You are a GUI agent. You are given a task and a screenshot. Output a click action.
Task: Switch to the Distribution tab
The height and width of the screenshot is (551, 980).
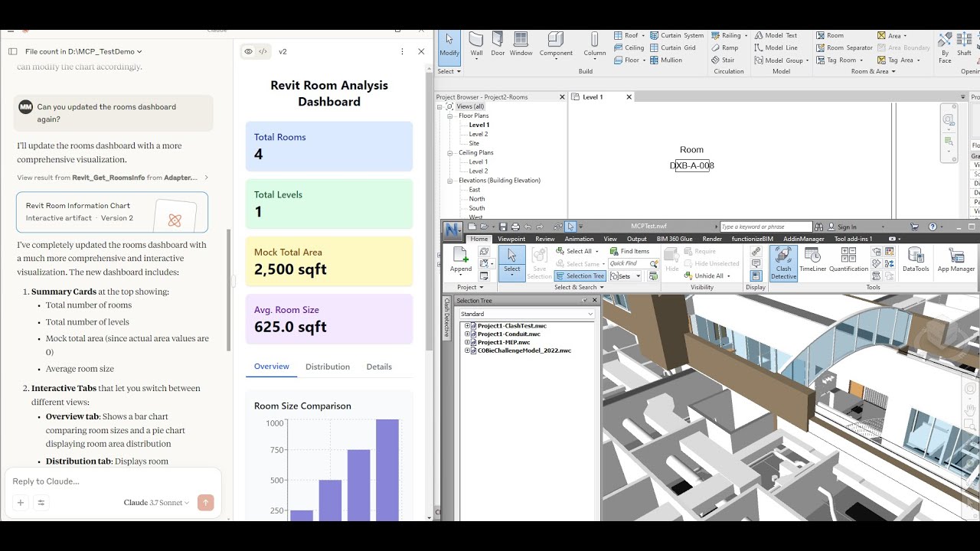(327, 367)
